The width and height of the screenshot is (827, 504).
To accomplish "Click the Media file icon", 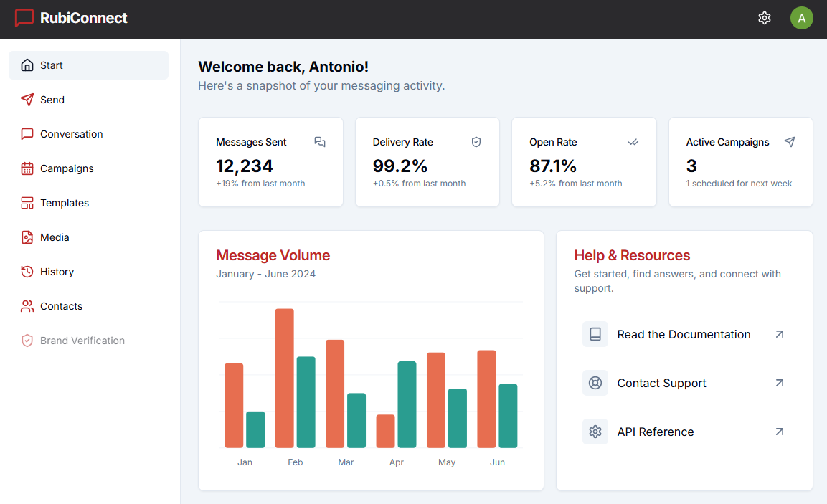I will (27, 237).
